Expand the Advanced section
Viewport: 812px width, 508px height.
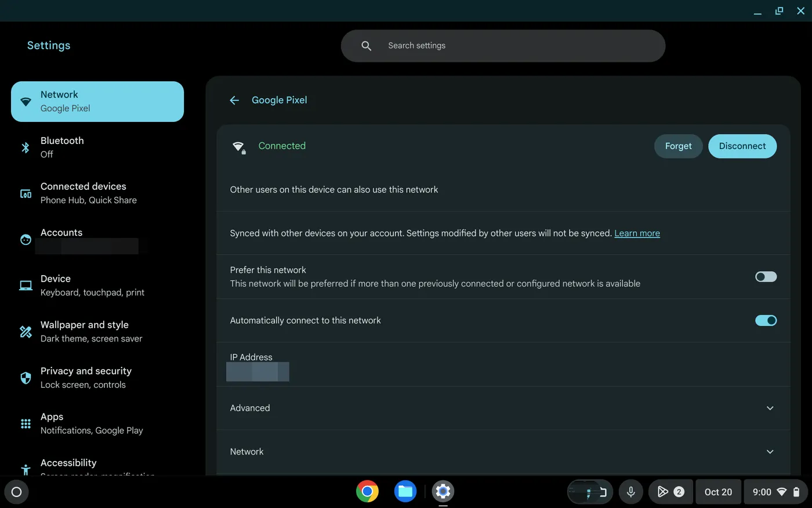503,408
